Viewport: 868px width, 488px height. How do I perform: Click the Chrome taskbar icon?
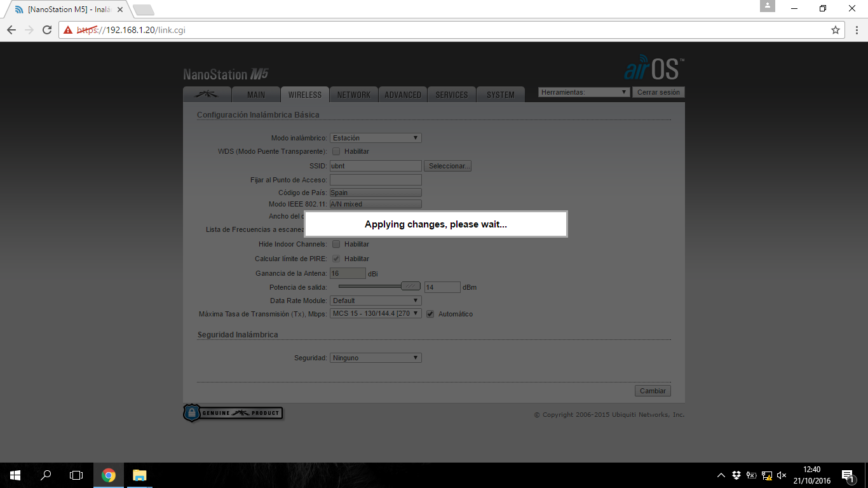pyautogui.click(x=109, y=475)
